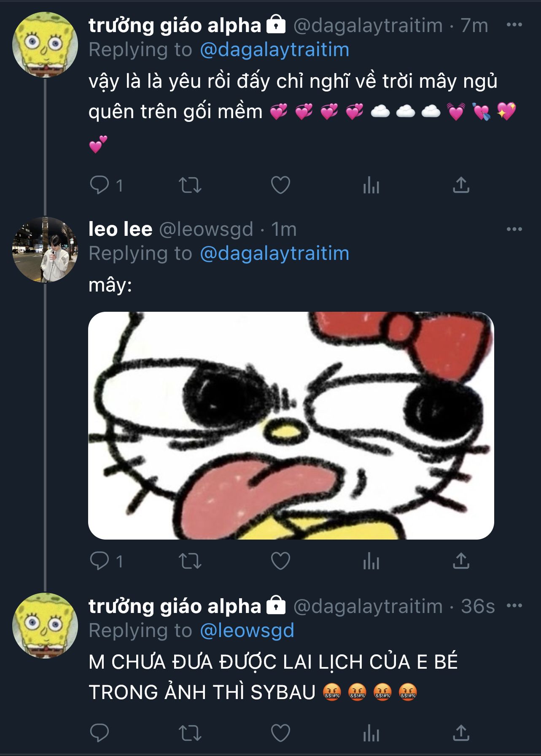Viewport: 541px width, 756px height.
Task: Like the tweet about trời mây
Action: [280, 185]
